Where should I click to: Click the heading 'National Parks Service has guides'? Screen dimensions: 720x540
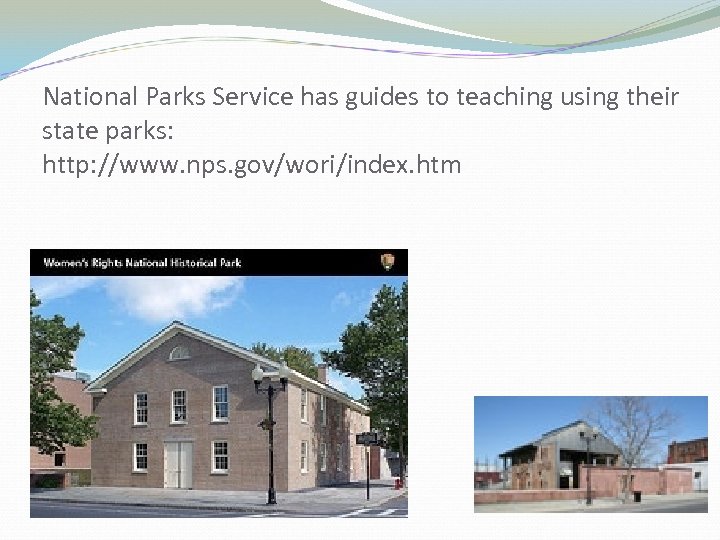(231, 97)
